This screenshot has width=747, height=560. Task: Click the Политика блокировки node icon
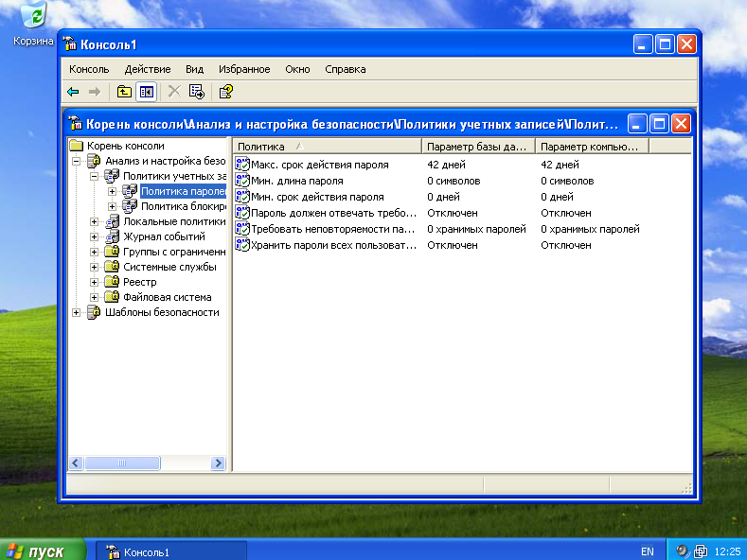pos(130,206)
